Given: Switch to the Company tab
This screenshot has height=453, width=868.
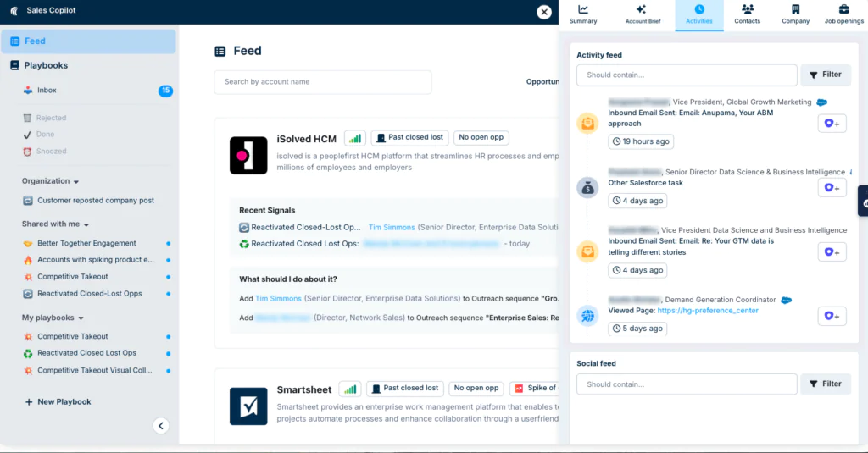Looking at the screenshot, I should click(795, 14).
